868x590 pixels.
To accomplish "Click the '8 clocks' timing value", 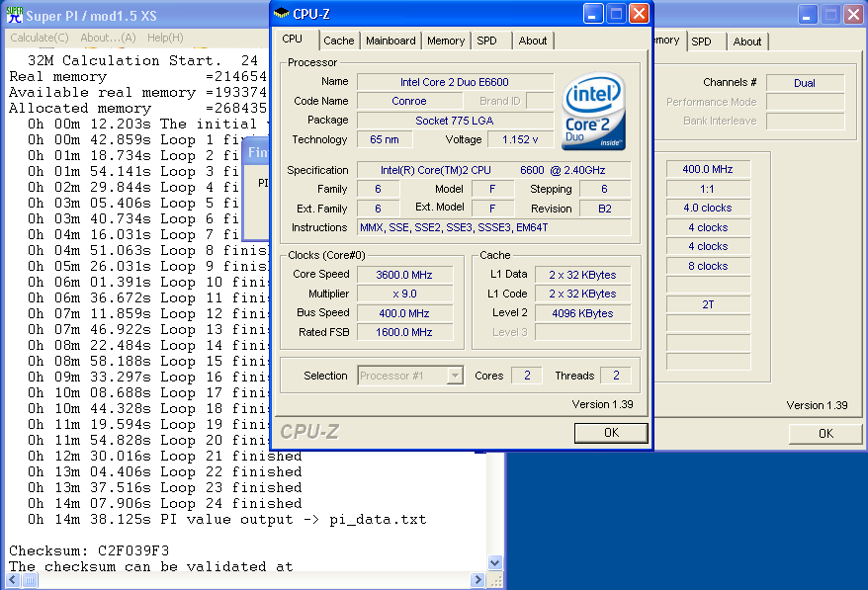I will coord(708,266).
